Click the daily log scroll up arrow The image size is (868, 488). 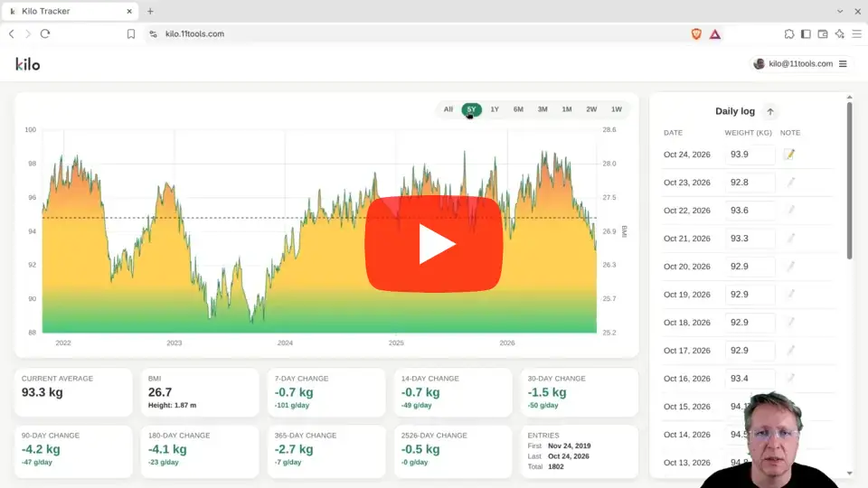coord(850,98)
